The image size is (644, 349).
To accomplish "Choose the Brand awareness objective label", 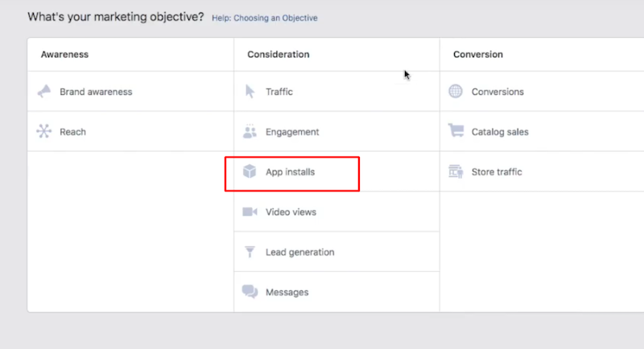I will tap(96, 92).
